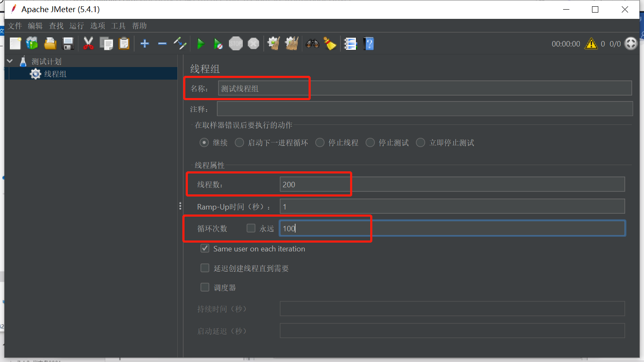Open Search with binoculars icon
644x362 pixels.
point(312,44)
